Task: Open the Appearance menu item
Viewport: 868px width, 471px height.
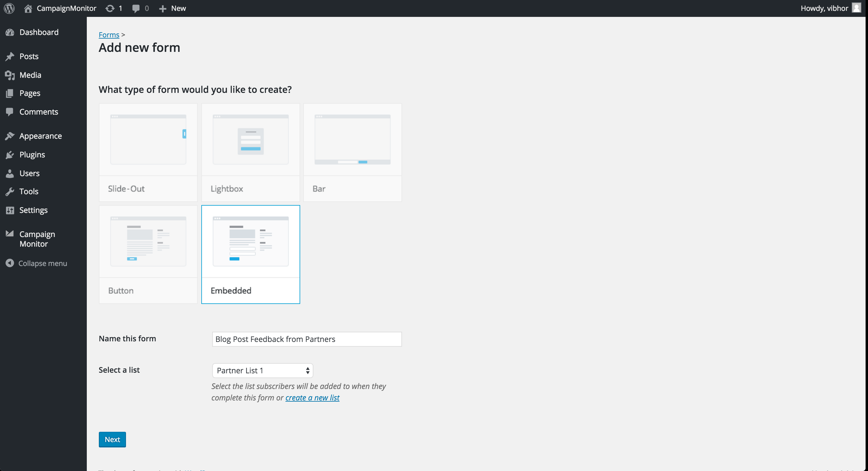Action: click(x=41, y=136)
